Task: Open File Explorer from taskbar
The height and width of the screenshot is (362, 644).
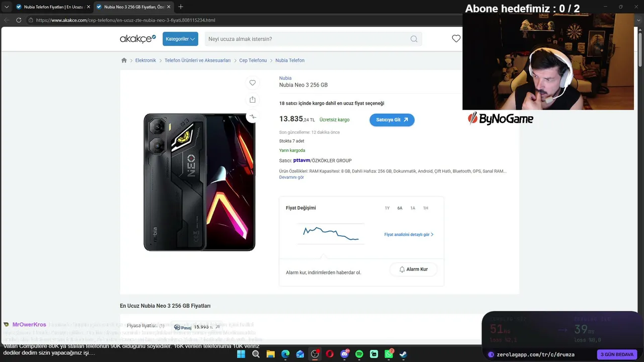Action: point(271,354)
